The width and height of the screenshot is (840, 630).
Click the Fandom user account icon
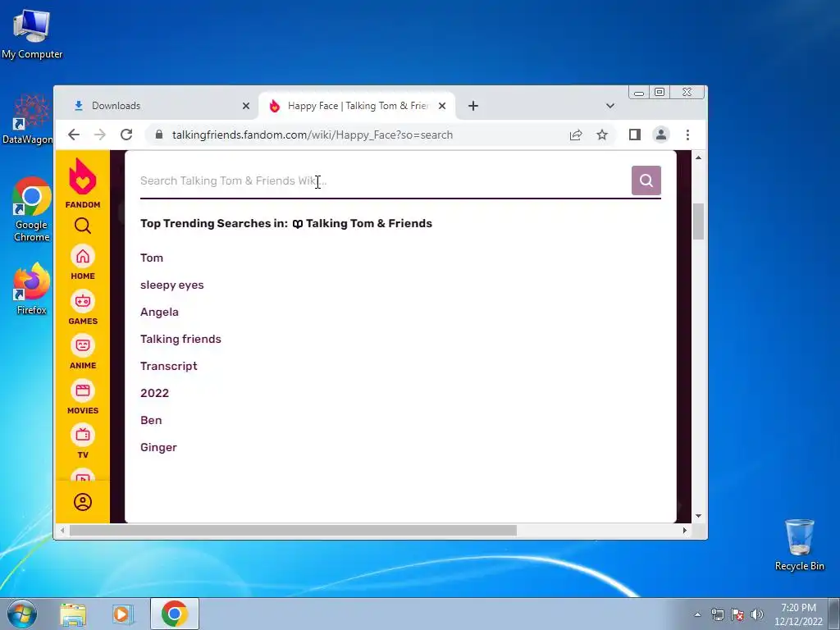point(83,502)
